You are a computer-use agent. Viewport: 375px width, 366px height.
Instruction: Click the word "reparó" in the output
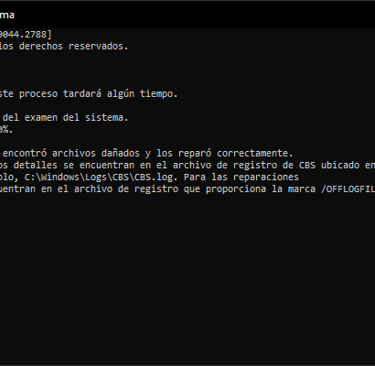tap(194, 153)
